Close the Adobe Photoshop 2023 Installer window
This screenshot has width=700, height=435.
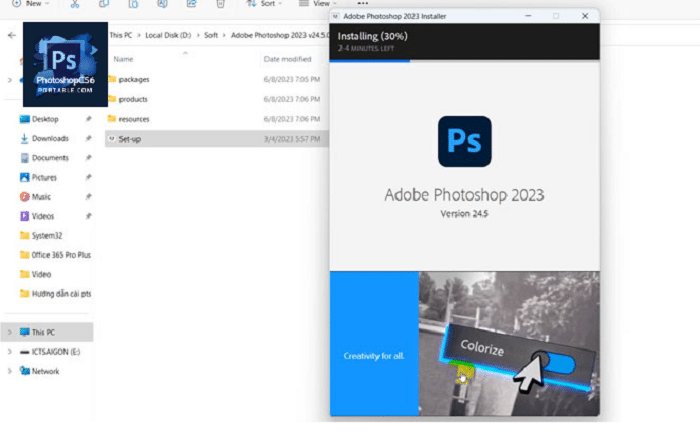(x=585, y=16)
